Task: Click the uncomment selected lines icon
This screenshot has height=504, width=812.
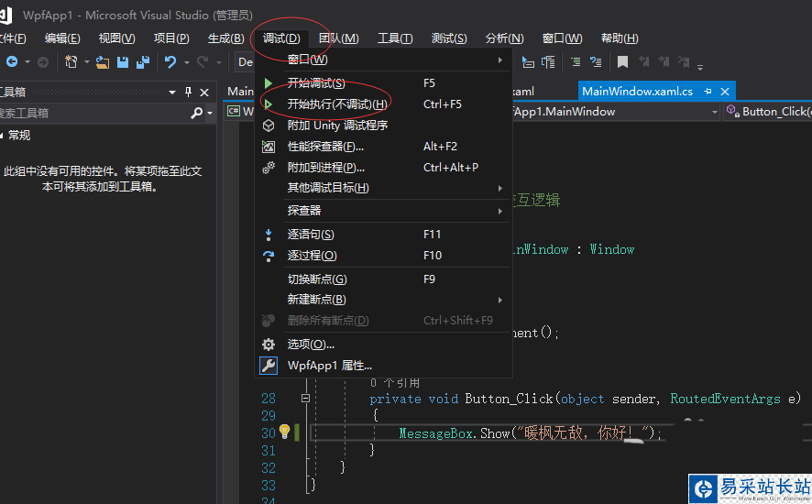Action: (596, 62)
